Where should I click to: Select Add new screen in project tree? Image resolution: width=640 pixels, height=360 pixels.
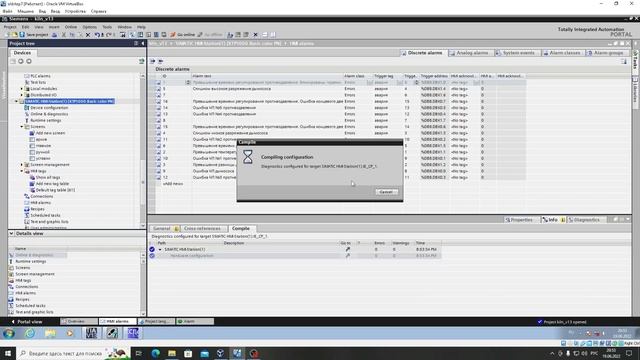click(50, 133)
